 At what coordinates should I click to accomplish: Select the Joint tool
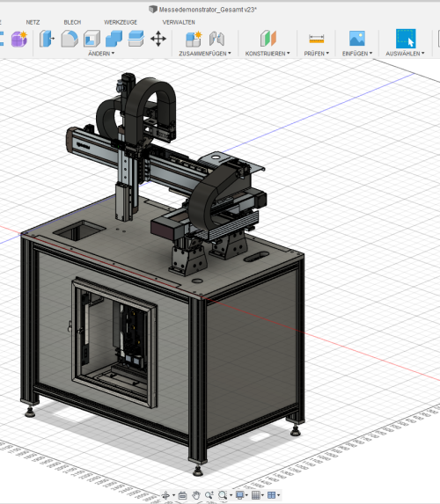coord(216,39)
